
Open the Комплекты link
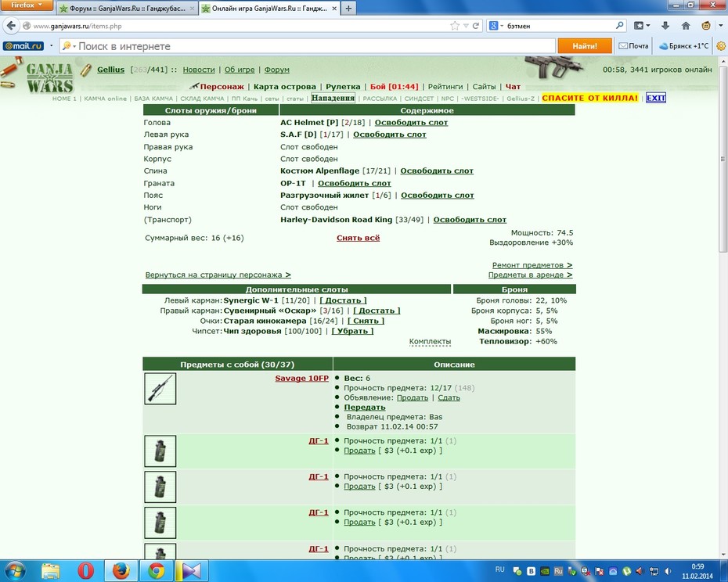430,342
